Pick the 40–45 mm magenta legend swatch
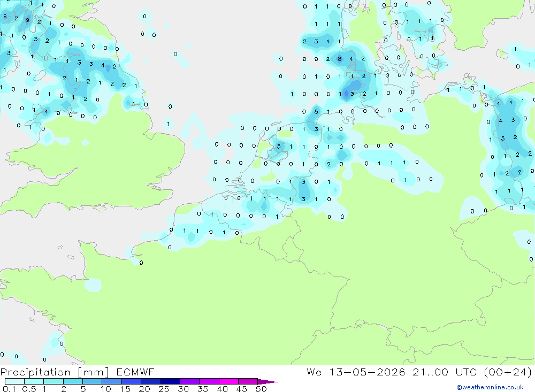 pyautogui.click(x=228, y=381)
